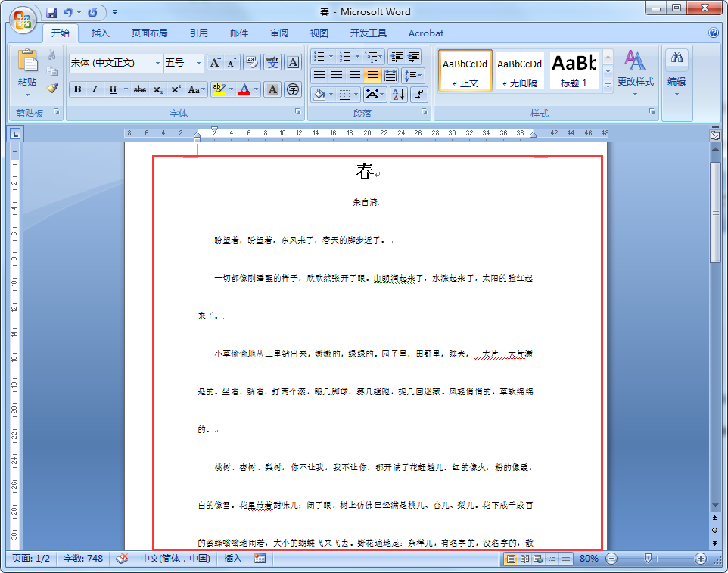Open the Acrobat tab
This screenshot has height=573, width=728.
[x=426, y=33]
